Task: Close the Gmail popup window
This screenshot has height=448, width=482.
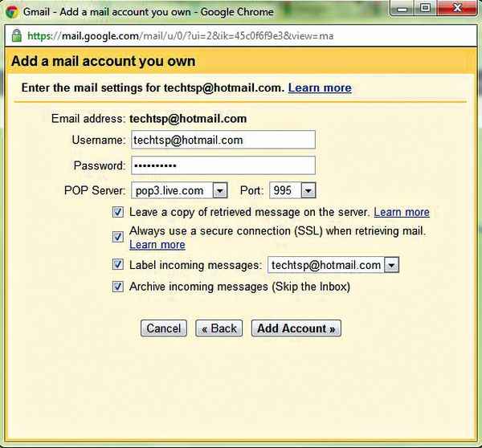Action: tap(457, 8)
